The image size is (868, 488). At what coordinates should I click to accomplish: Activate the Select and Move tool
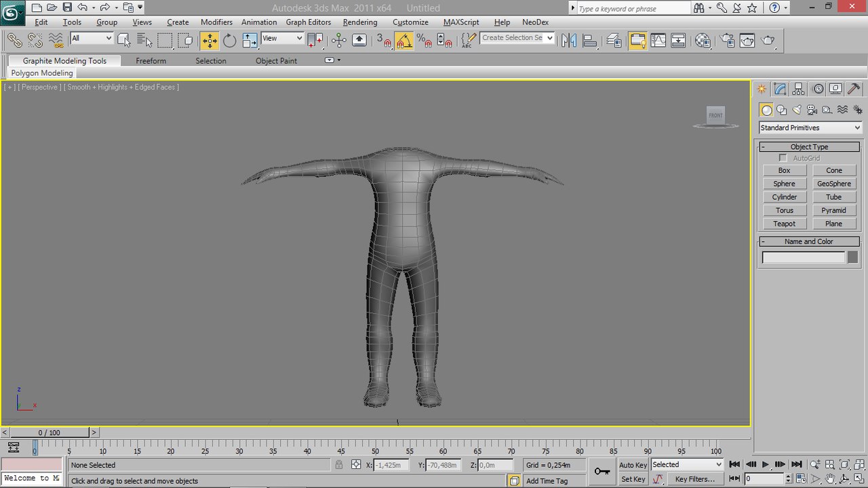pyautogui.click(x=210, y=41)
